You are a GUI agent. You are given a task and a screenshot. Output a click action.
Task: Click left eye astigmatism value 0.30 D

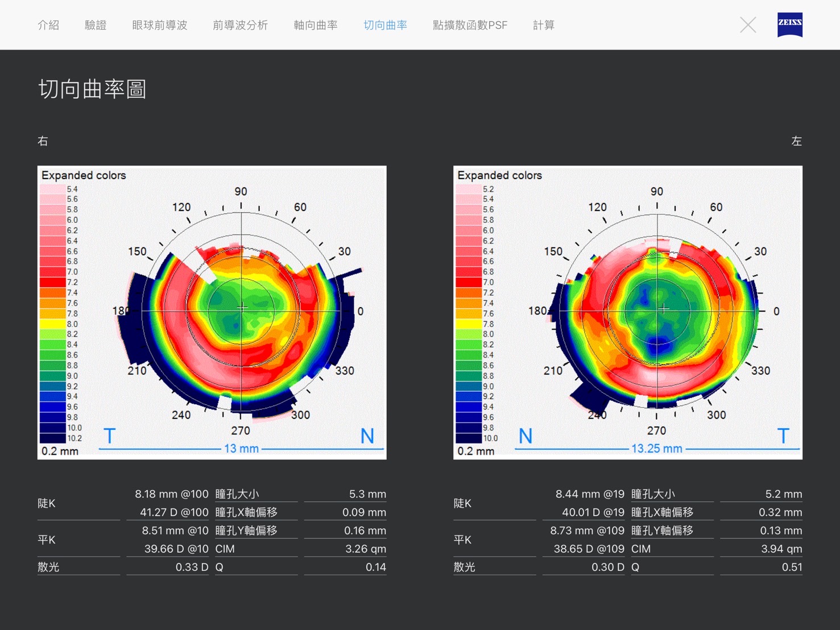click(608, 567)
